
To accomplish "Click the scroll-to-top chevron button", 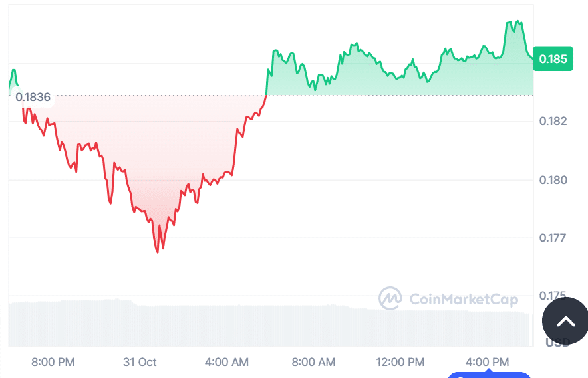I will pyautogui.click(x=565, y=322).
